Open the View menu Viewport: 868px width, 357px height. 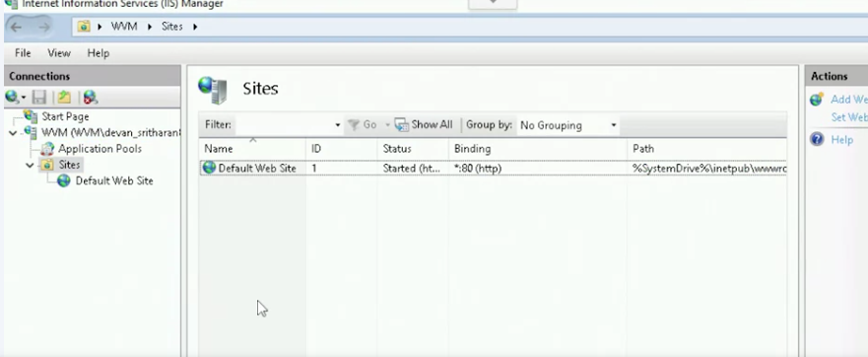[59, 53]
